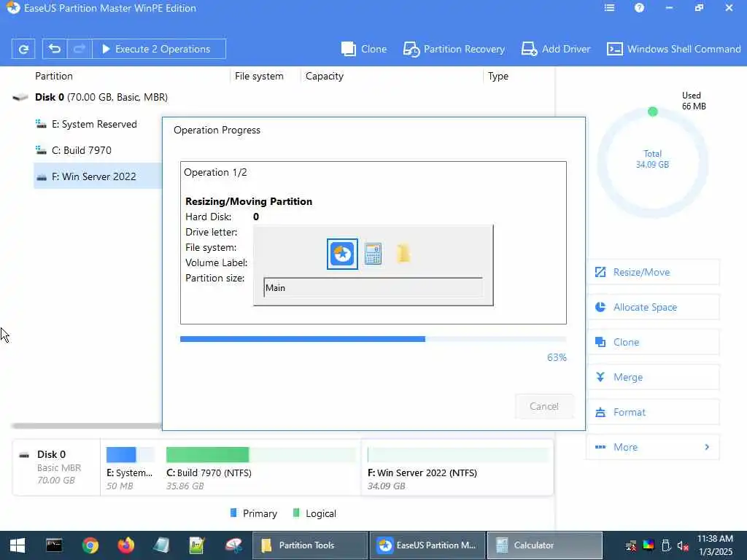
Task: Launch Chrome from the taskbar
Action: tap(90, 545)
